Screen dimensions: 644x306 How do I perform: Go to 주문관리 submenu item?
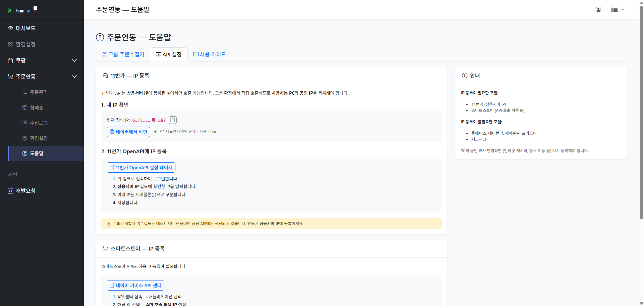46,92
